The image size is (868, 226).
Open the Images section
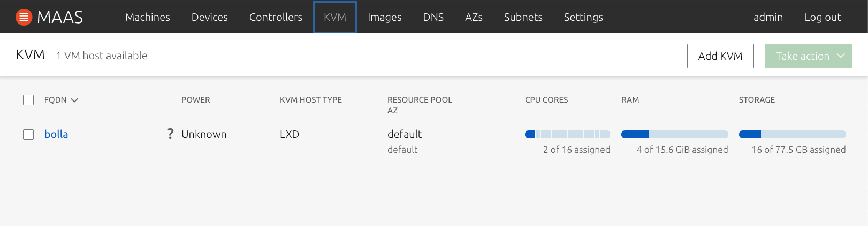[x=384, y=17]
